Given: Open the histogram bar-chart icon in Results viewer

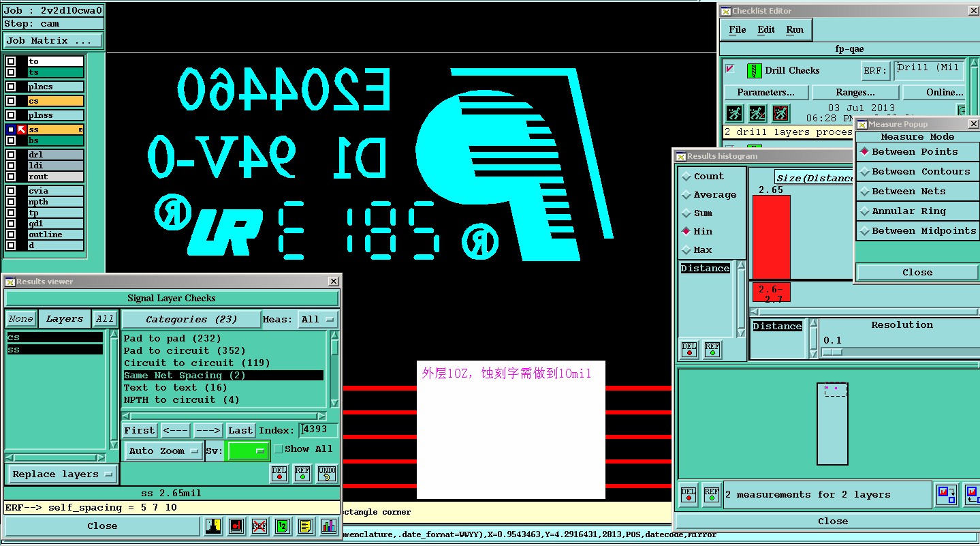Looking at the screenshot, I should [x=329, y=526].
